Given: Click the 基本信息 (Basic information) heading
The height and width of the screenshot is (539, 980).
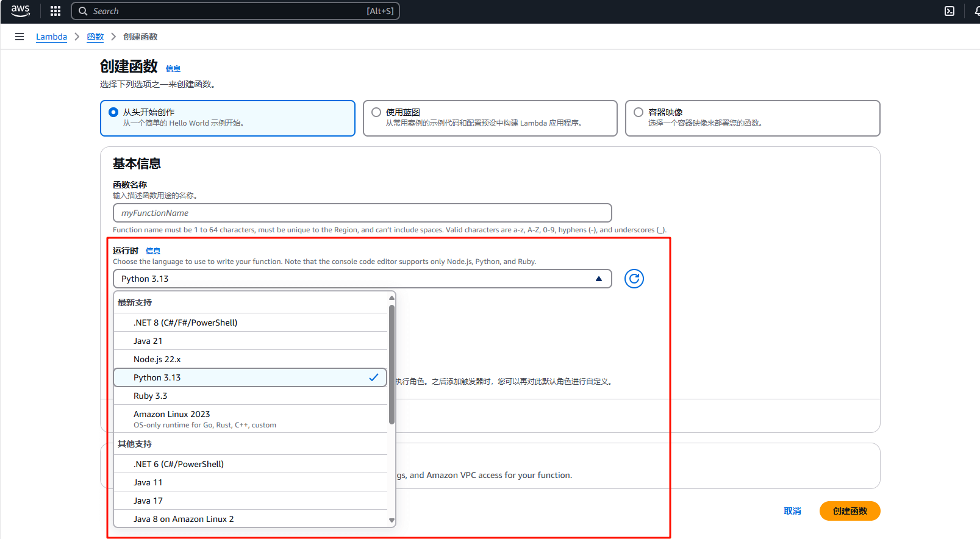Looking at the screenshot, I should click(137, 163).
